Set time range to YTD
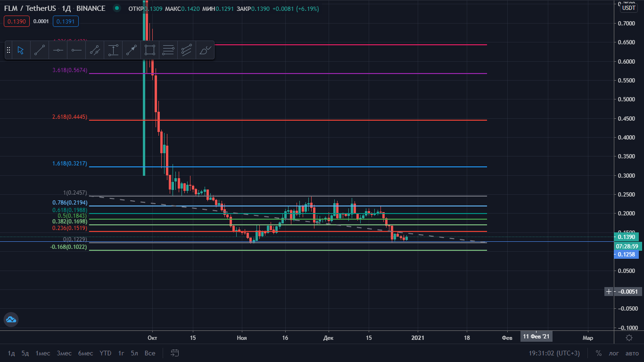644x362 pixels. pyautogui.click(x=106, y=353)
